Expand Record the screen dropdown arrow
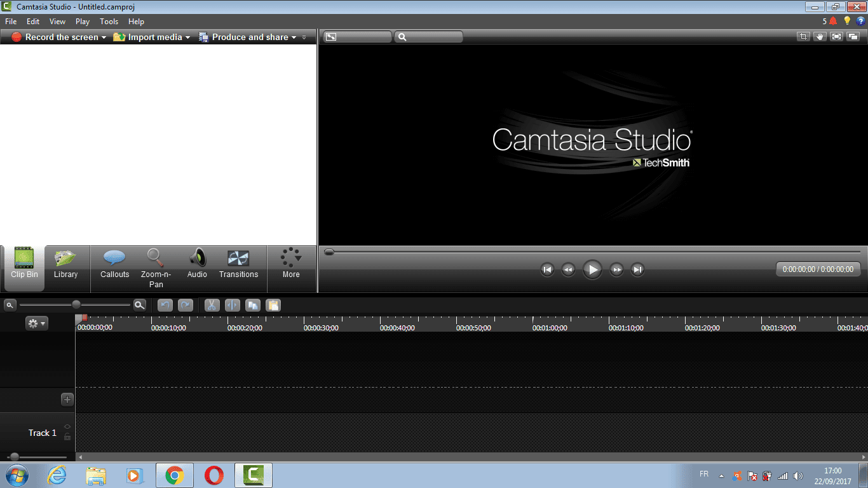Viewport: 868px width, 488px height. point(104,37)
